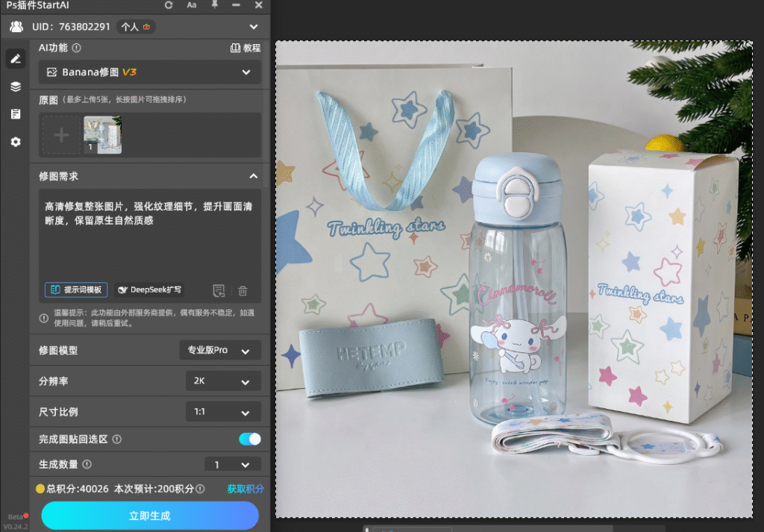
Task: Click the warning info icon beside 温馨提示
Action: (x=43, y=318)
